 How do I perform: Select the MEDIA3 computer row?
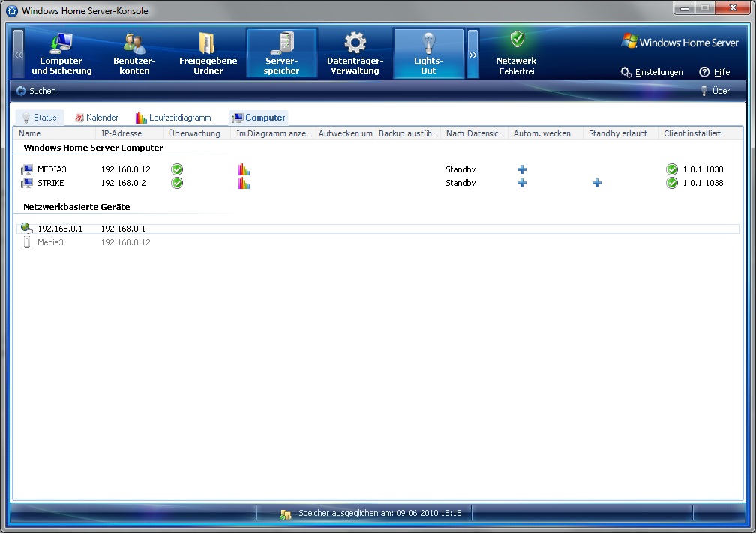tap(379, 169)
